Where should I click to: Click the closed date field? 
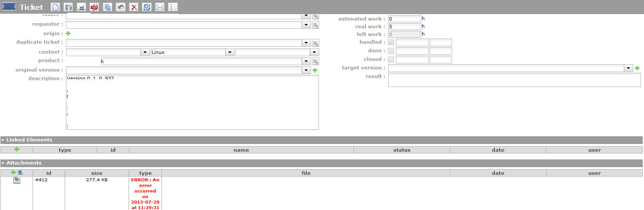(x=412, y=60)
